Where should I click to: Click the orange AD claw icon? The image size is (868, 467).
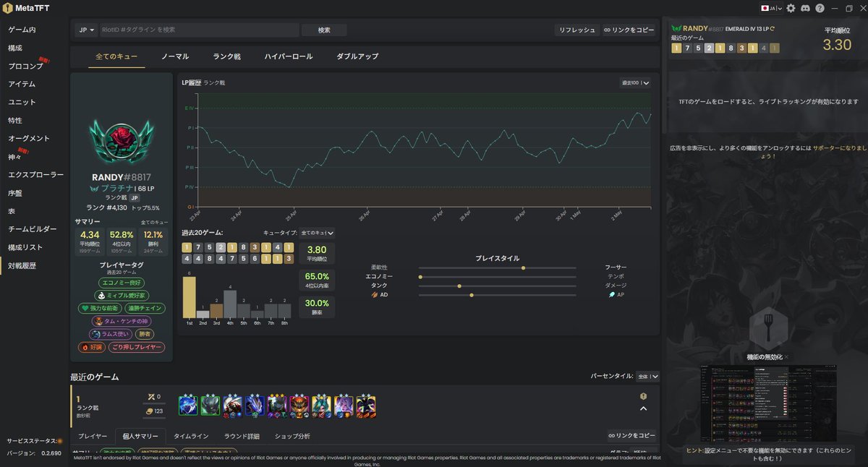375,295
